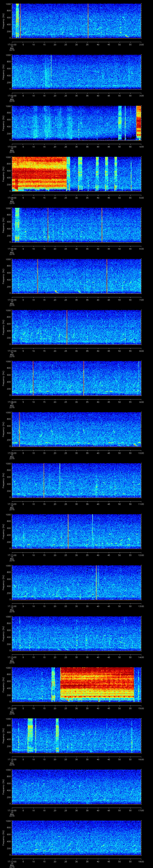Click the '13:00' end time label
This screenshot has width=153, height=868.
pyautogui.click(x=141, y=606)
